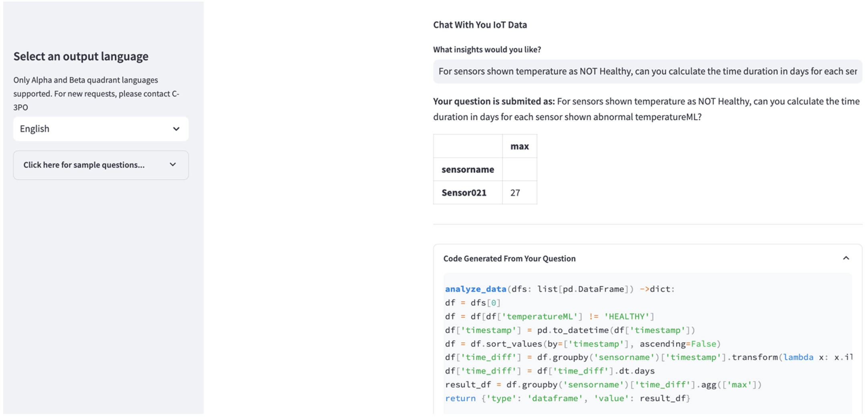Collapse the Code Generated From Your Question section
868x419 pixels.
[x=509, y=259]
